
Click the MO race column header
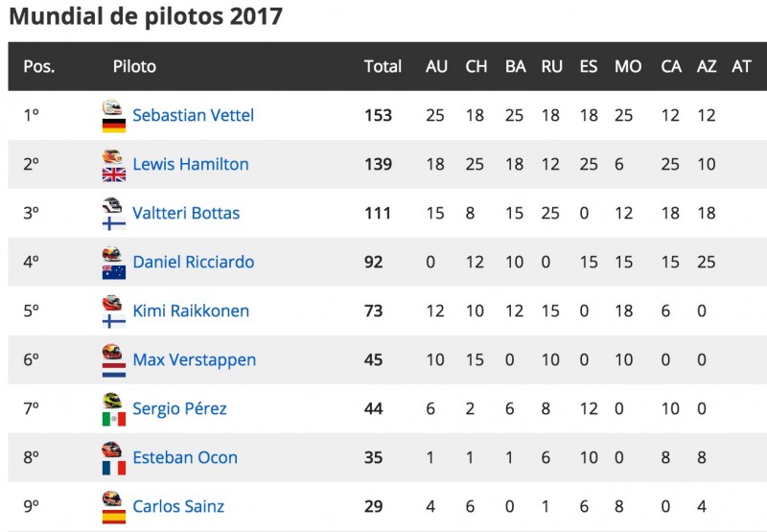pyautogui.click(x=628, y=66)
